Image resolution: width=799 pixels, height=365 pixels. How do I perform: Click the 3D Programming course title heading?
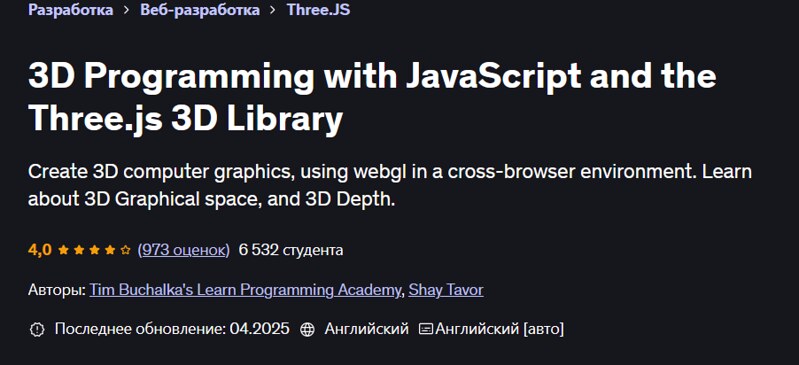coord(372,97)
